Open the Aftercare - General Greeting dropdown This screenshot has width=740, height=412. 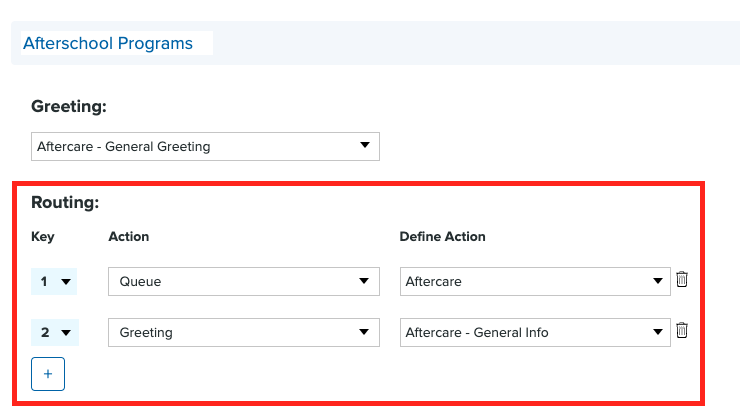[205, 146]
